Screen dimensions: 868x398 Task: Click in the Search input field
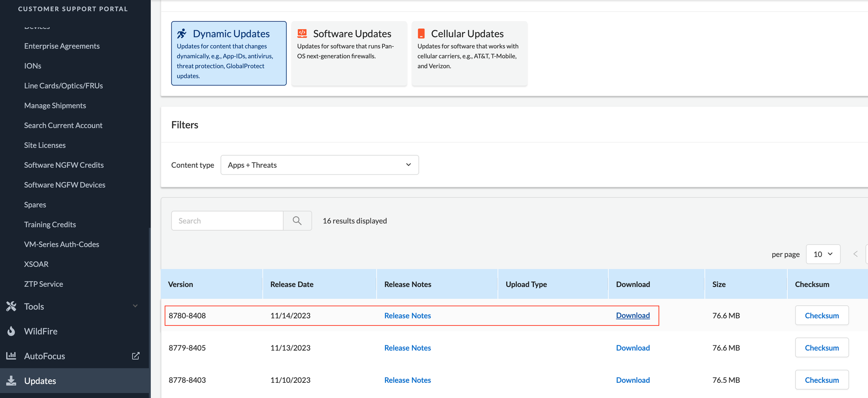(x=227, y=221)
